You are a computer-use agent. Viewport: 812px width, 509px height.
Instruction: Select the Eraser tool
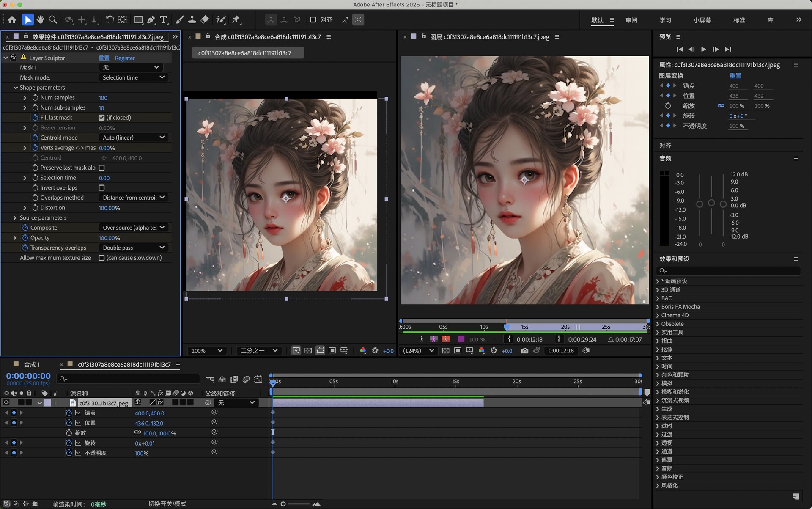pyautogui.click(x=205, y=19)
